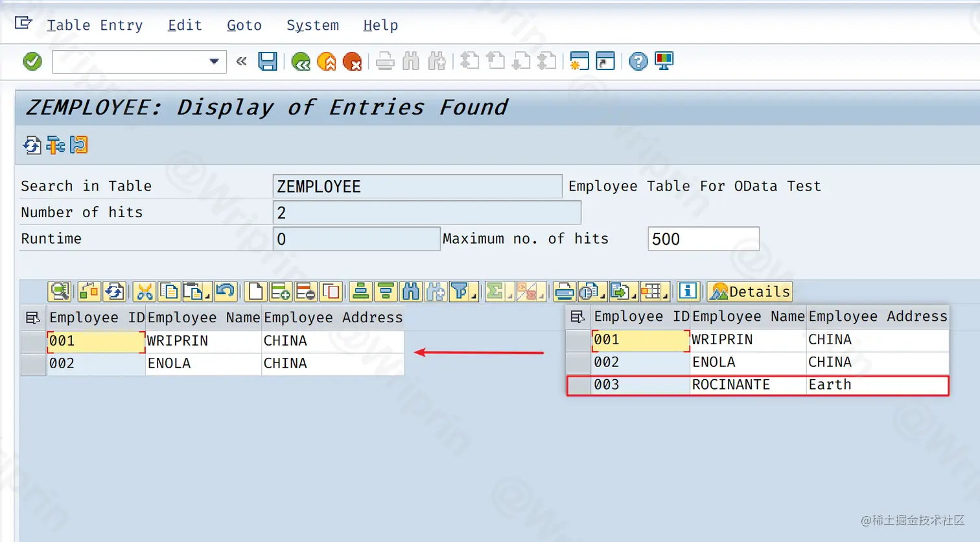The image size is (980, 542).
Task: Open Help with the question mark icon
Action: [x=638, y=62]
